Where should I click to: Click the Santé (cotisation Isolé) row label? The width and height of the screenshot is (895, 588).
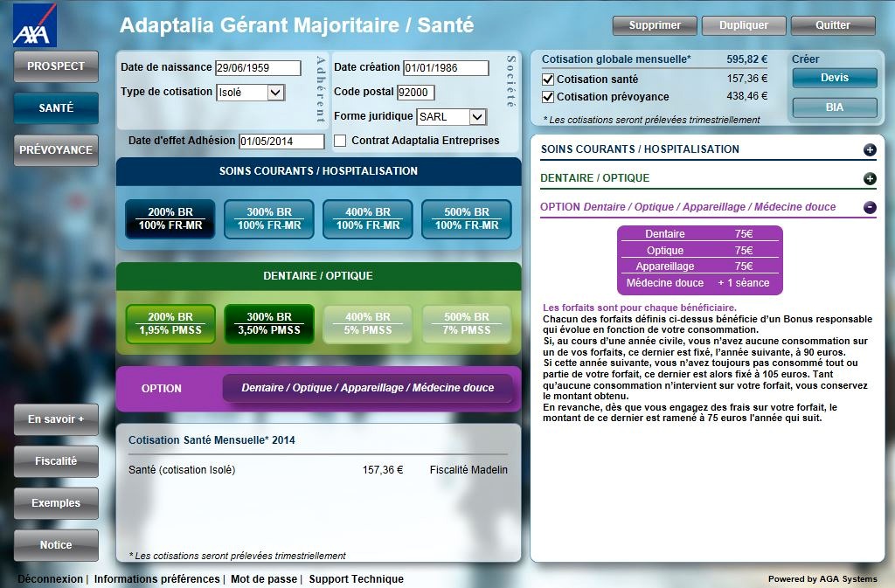(182, 470)
